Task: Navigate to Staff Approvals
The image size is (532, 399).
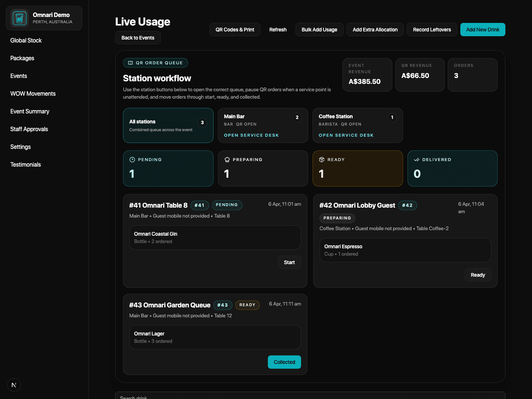Action: point(29,129)
